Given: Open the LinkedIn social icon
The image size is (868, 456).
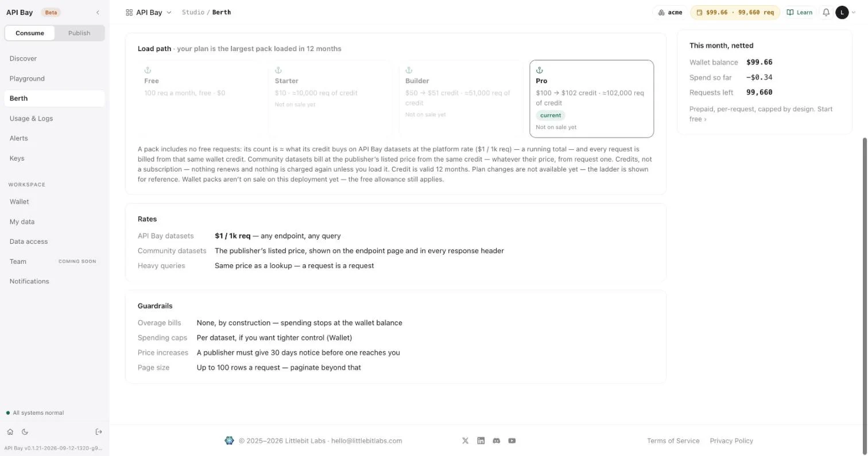Looking at the screenshot, I should click(481, 441).
